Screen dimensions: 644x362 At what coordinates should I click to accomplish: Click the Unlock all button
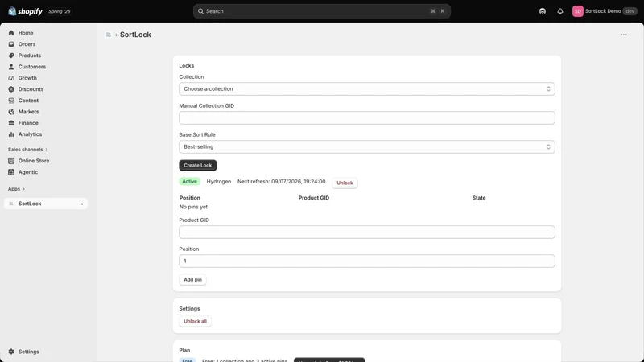coord(195,321)
